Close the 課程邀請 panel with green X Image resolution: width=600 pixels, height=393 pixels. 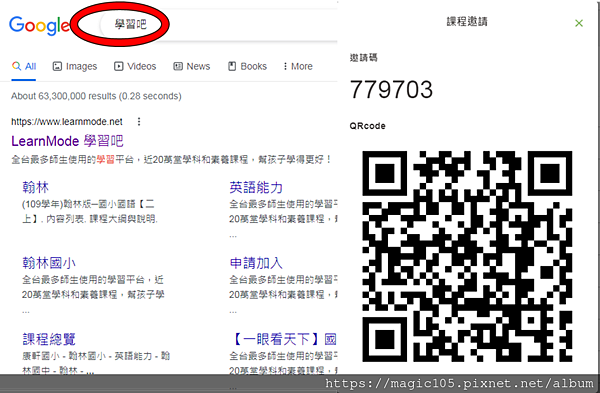click(579, 23)
